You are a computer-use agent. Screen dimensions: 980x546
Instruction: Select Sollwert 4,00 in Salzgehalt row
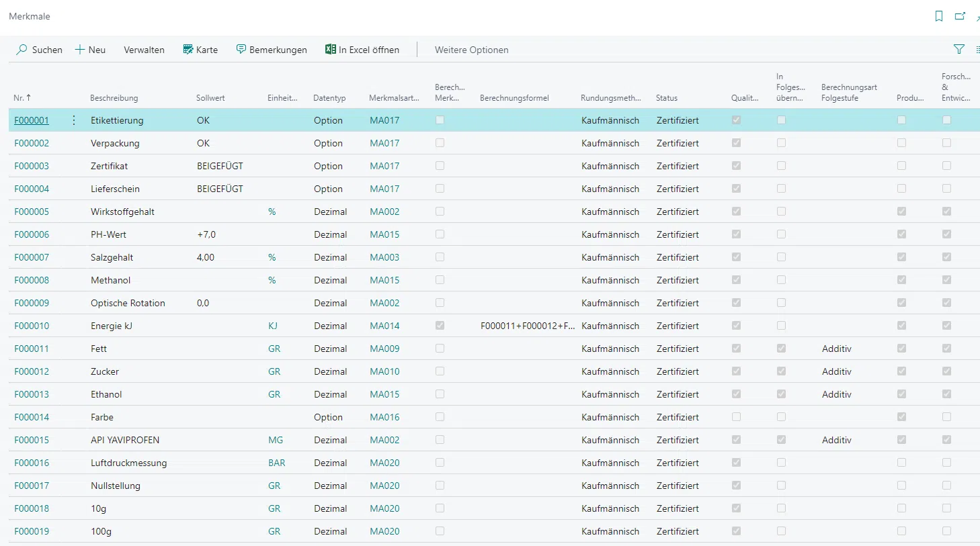pyautogui.click(x=206, y=257)
